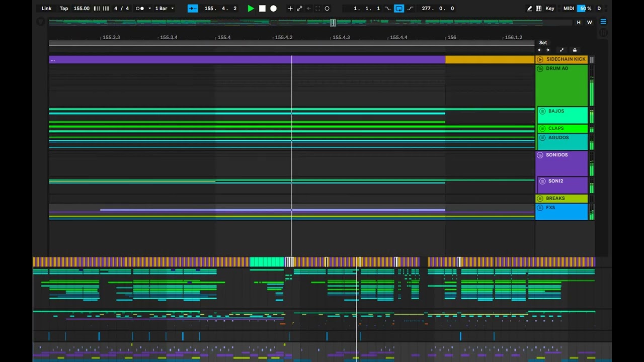Click the Arrangement Record button
The image size is (644, 362).
click(x=273, y=9)
